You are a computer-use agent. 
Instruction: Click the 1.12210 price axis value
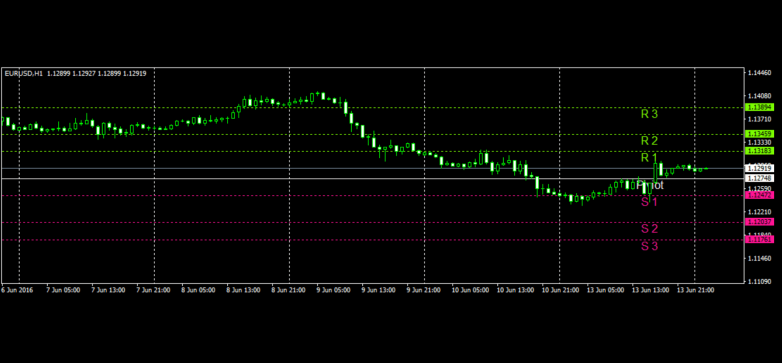click(x=759, y=212)
